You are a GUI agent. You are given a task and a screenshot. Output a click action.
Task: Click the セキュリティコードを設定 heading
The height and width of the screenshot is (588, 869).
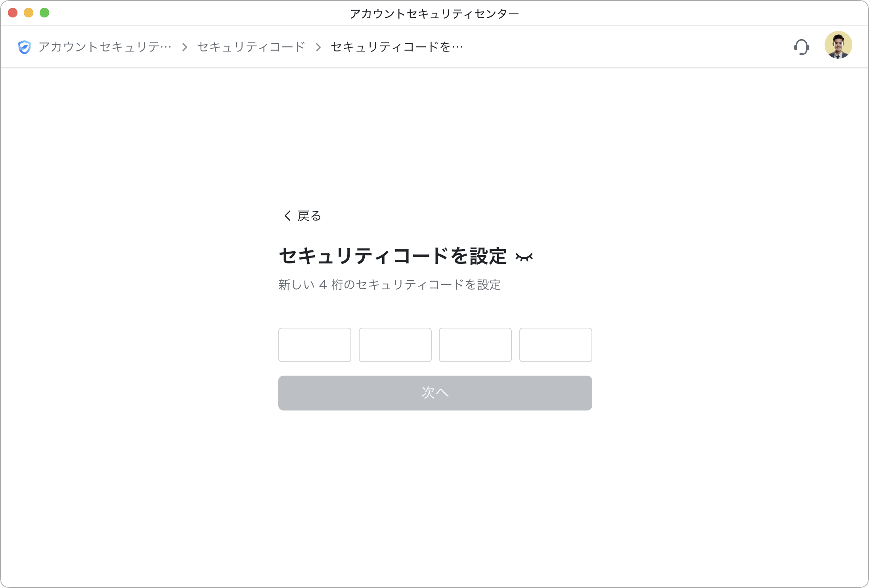pyautogui.click(x=392, y=256)
